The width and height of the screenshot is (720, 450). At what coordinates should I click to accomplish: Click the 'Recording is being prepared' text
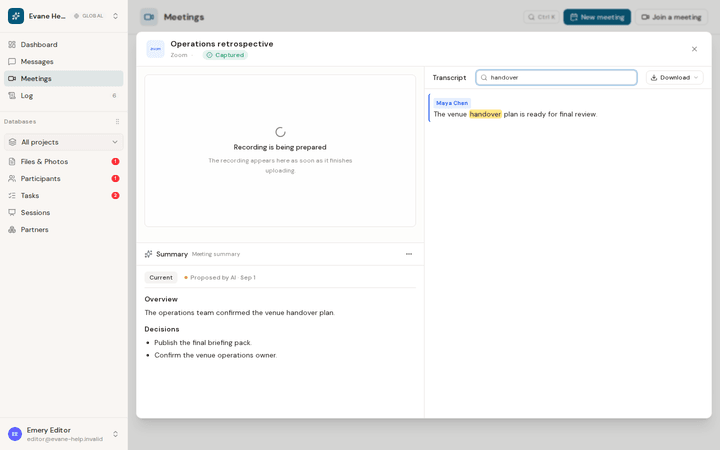pos(280,147)
